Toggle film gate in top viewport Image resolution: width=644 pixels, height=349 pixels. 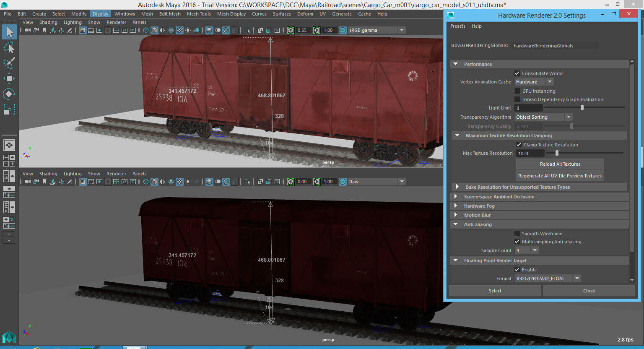tap(91, 30)
